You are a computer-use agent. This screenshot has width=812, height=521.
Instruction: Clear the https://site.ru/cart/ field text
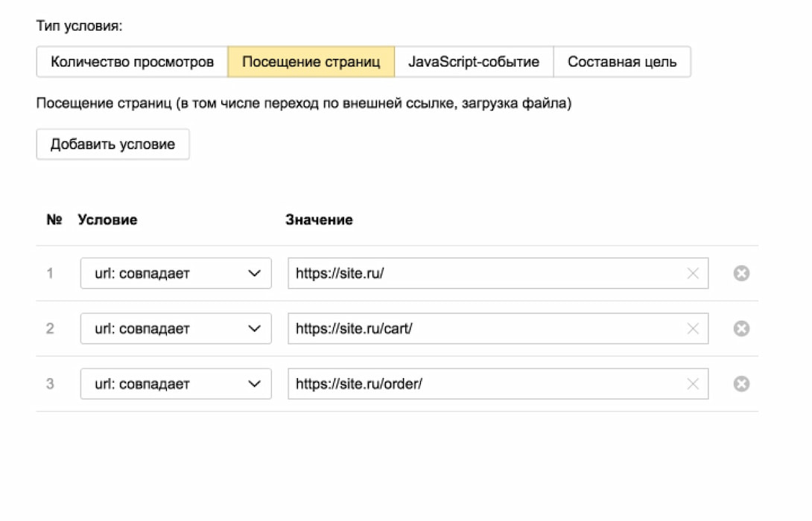692,328
